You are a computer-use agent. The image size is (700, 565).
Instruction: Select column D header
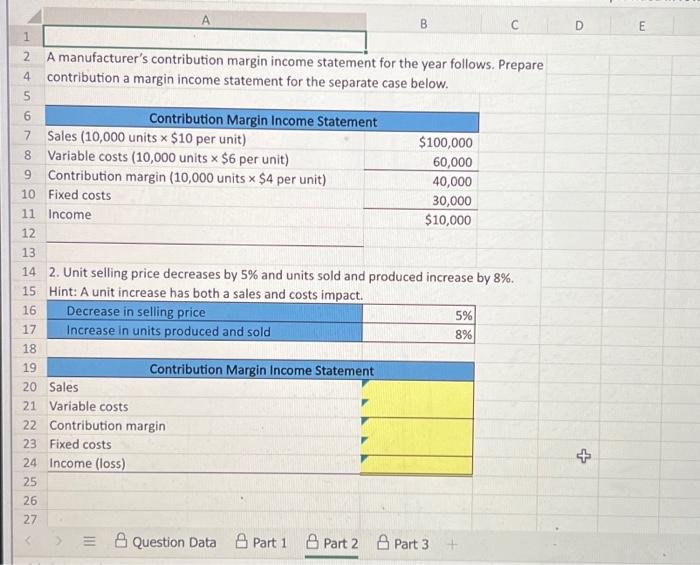579,26
